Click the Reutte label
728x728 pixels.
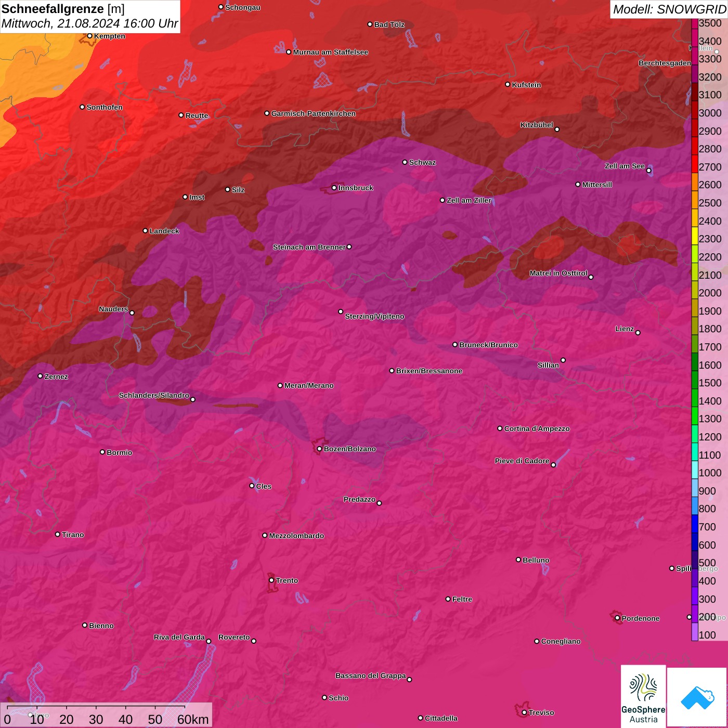pyautogui.click(x=197, y=115)
